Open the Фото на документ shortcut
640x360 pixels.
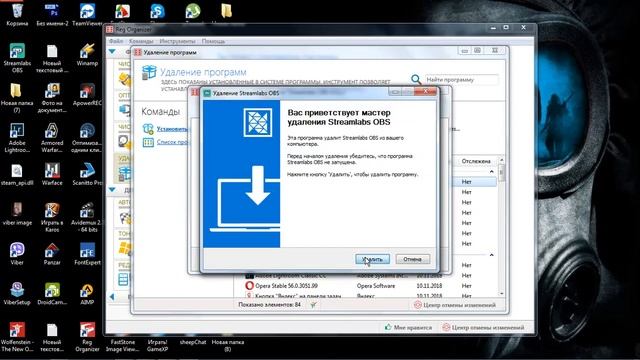[x=52, y=97]
